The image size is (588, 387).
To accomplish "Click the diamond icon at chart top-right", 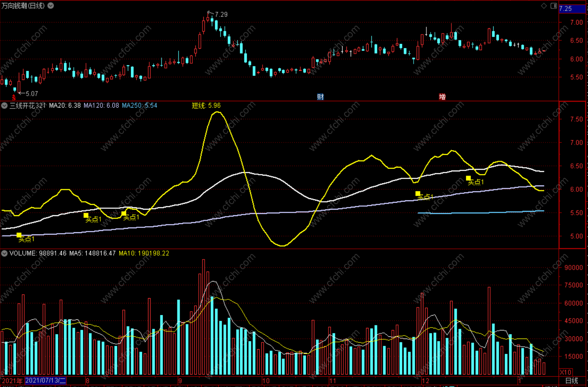I will (544, 6).
